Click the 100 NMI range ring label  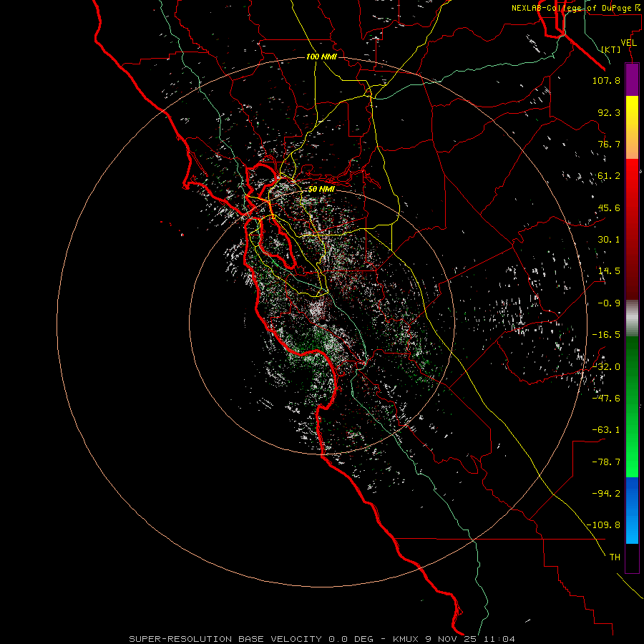tap(321, 57)
